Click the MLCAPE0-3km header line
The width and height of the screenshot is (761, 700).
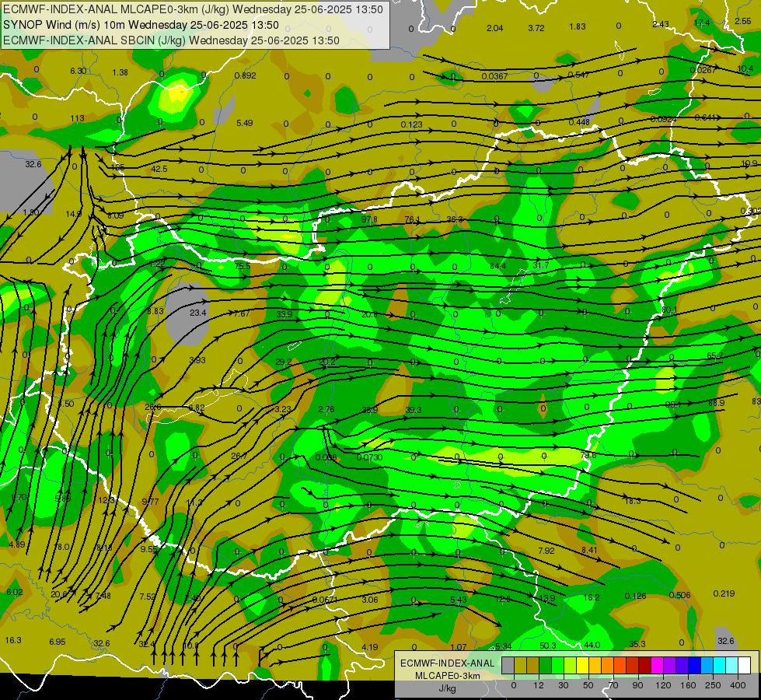193,9
